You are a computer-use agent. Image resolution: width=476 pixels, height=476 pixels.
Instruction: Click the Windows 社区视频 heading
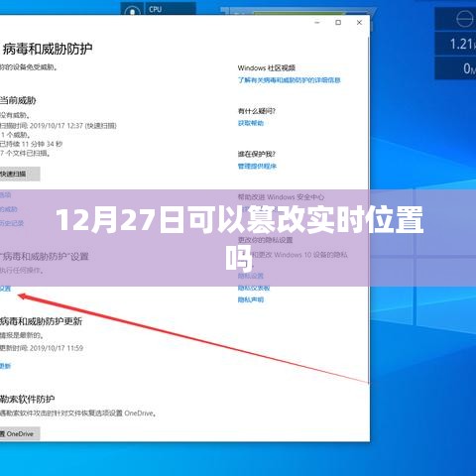(x=267, y=68)
